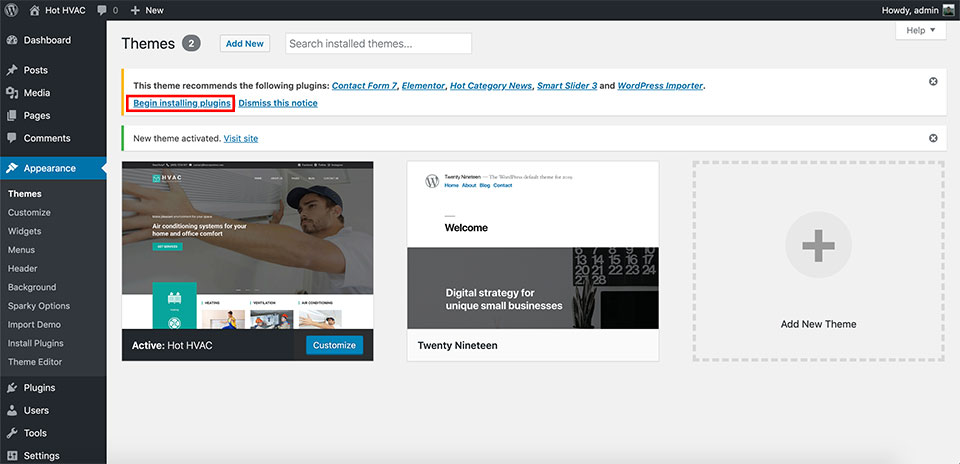Expand the Help dropdown tab
Screen dimensions: 960x464
click(921, 30)
